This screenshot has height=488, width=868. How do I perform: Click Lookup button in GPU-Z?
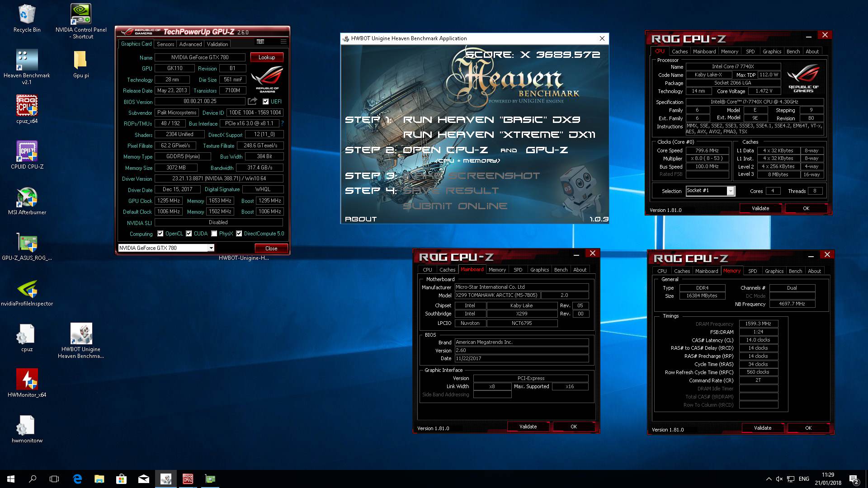coord(267,57)
